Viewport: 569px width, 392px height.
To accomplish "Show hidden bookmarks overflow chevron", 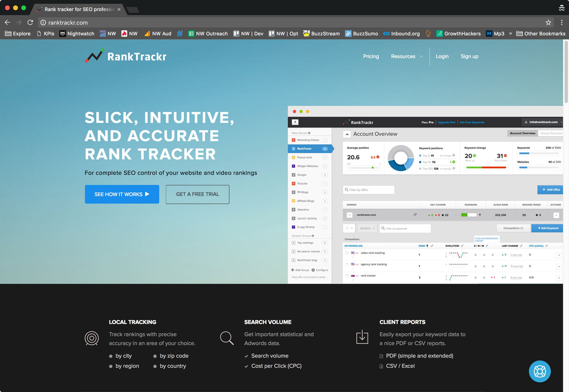I will click(x=511, y=34).
